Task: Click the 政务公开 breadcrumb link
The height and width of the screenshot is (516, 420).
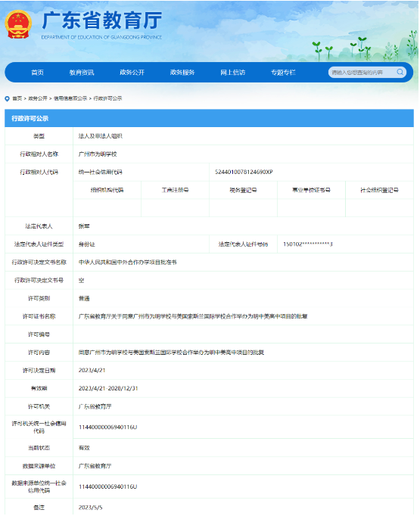Action: coord(38,98)
